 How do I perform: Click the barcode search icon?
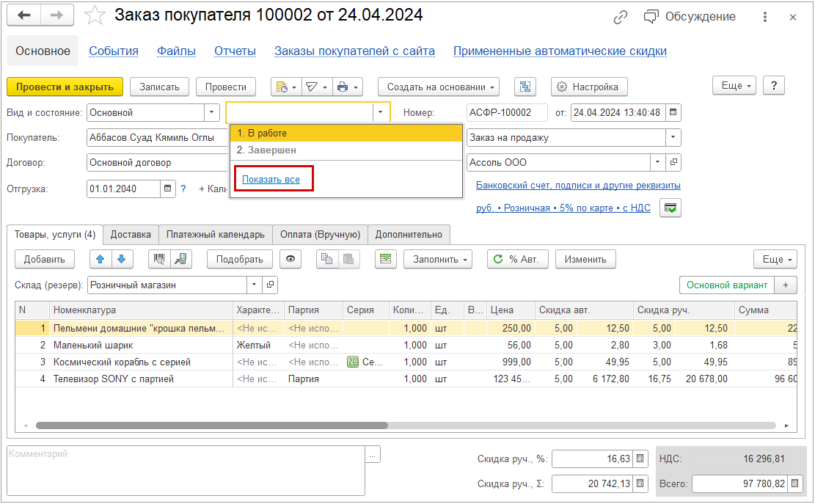(x=159, y=259)
